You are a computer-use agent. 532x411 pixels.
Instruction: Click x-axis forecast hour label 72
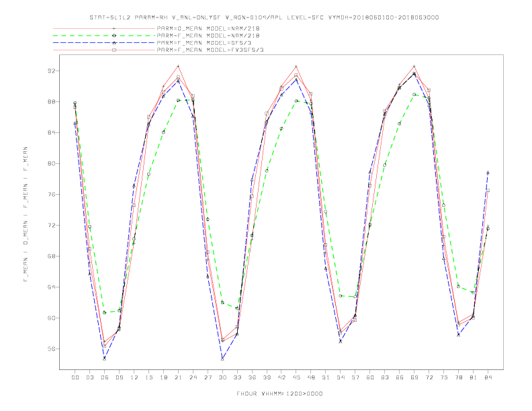[x=429, y=377]
